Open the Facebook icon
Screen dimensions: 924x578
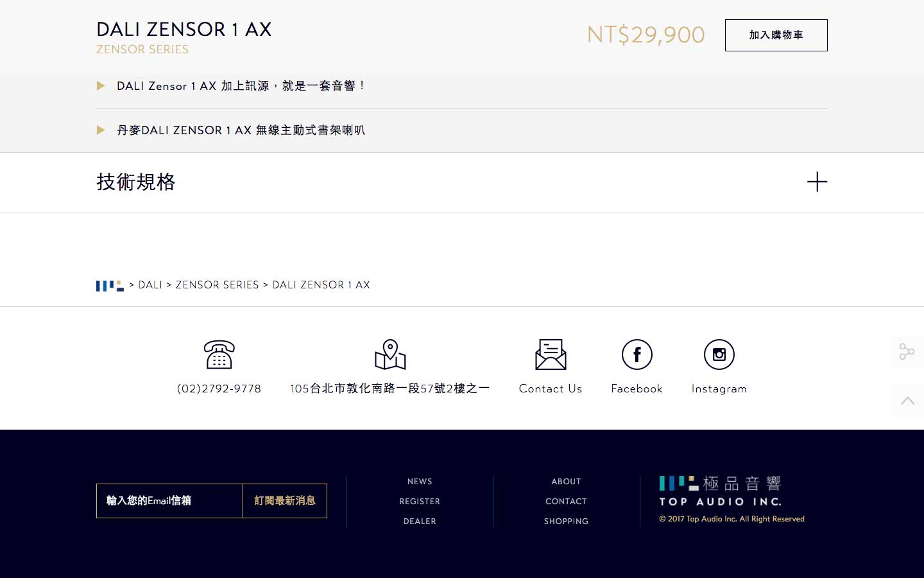[637, 355]
